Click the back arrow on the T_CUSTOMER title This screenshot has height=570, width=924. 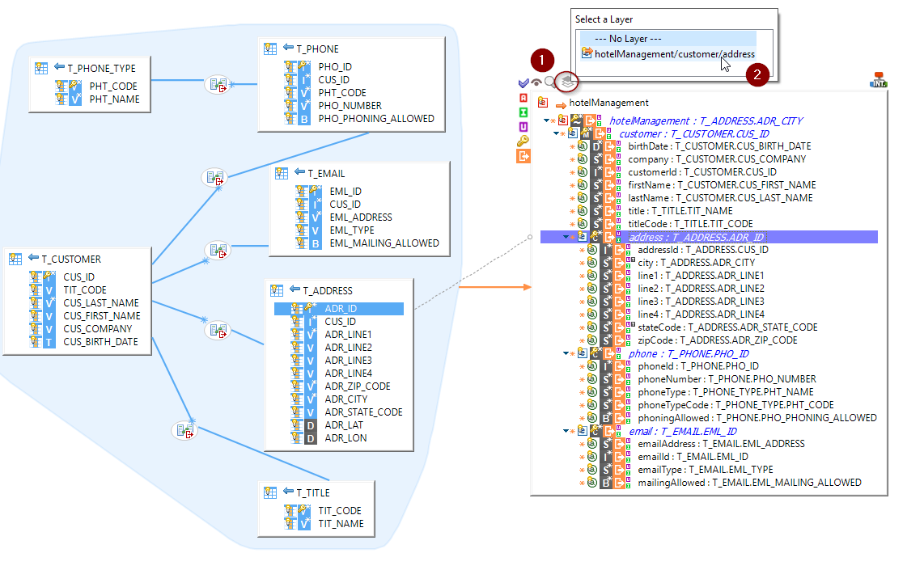(34, 258)
